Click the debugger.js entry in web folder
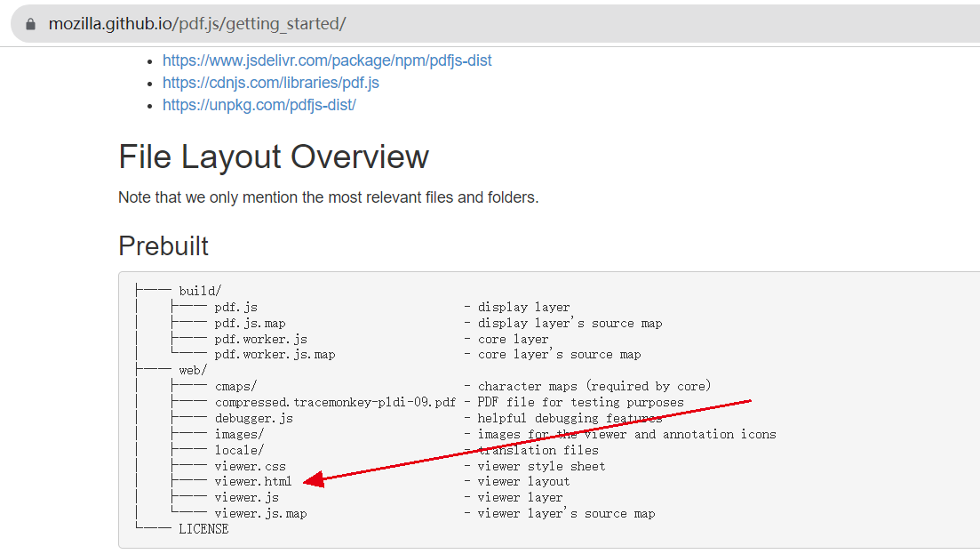The height and width of the screenshot is (554, 980). click(254, 418)
